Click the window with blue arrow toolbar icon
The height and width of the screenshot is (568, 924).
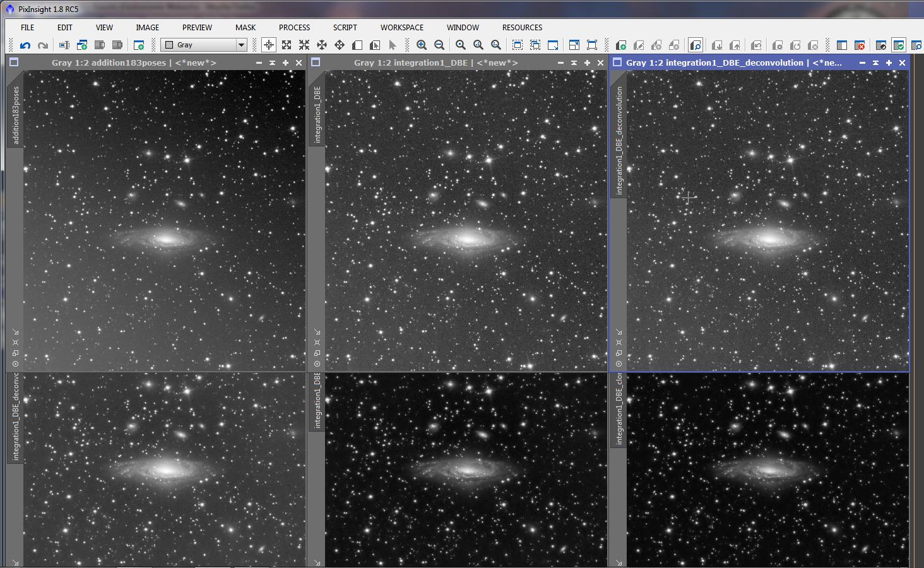553,45
